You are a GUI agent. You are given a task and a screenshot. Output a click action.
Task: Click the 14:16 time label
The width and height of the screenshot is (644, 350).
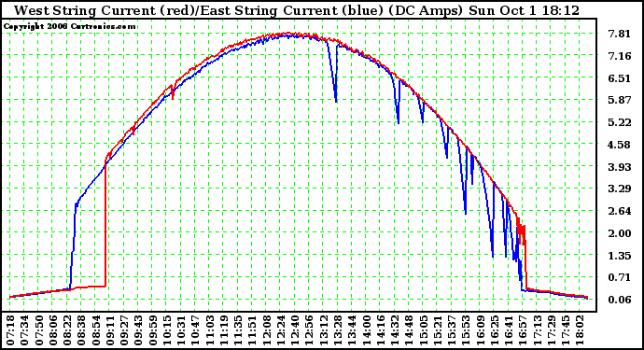tap(380, 330)
